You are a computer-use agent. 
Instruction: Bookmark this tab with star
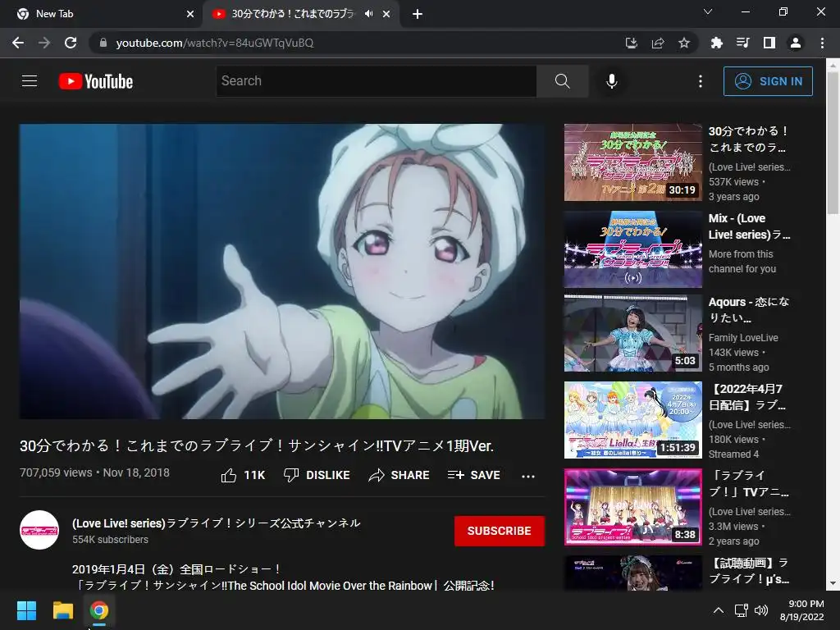pos(683,43)
